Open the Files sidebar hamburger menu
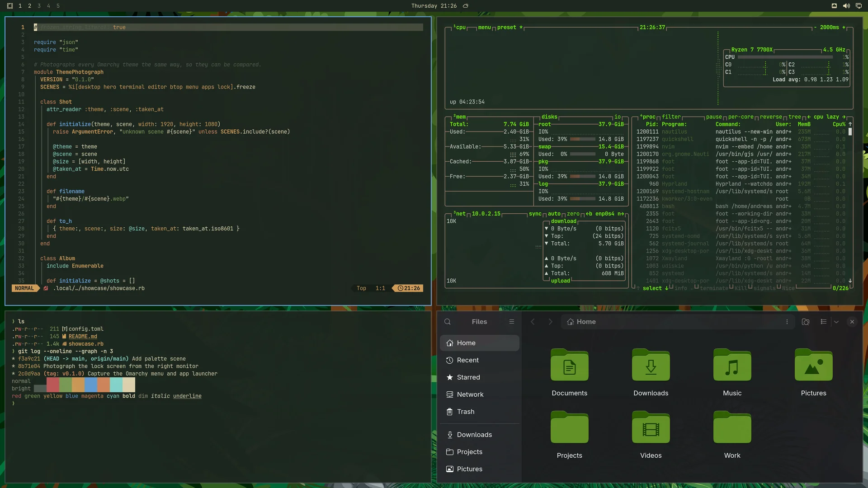The image size is (868, 488). [x=512, y=322]
